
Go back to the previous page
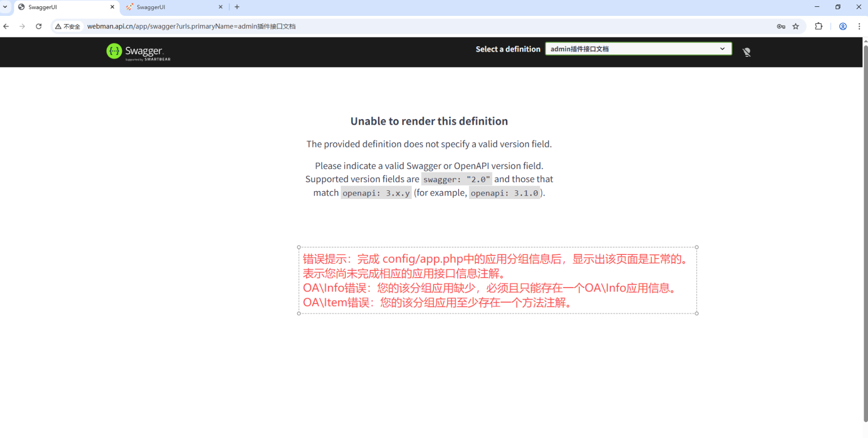pyautogui.click(x=6, y=27)
